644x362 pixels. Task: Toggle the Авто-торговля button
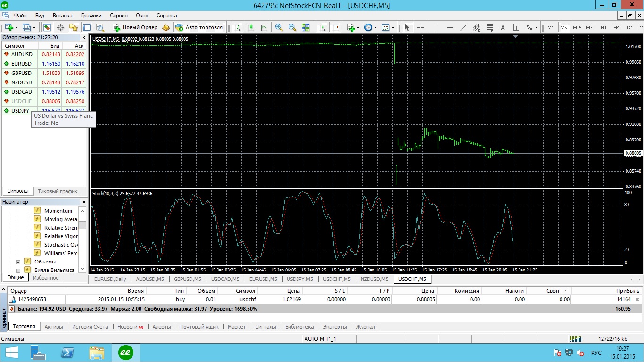click(198, 27)
